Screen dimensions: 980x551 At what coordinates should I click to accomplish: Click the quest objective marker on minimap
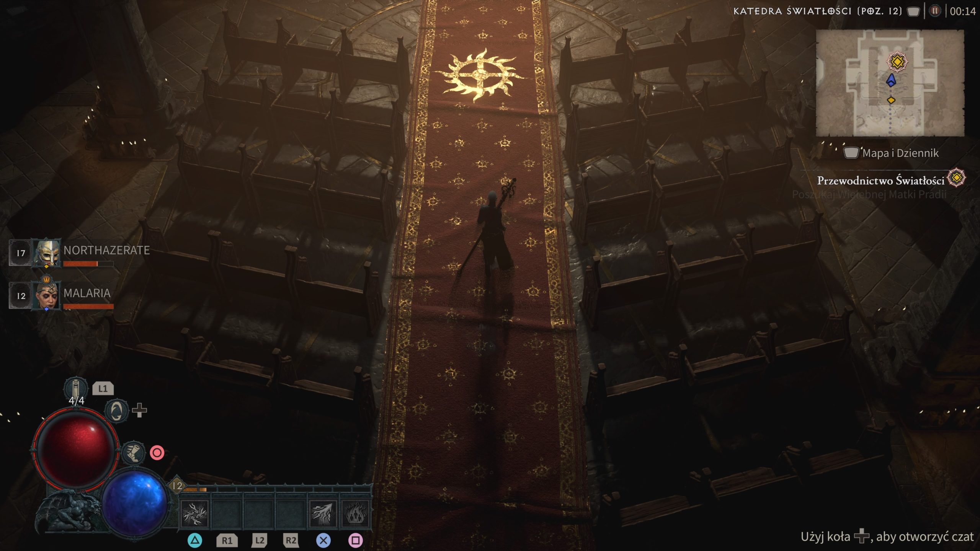coord(897,61)
